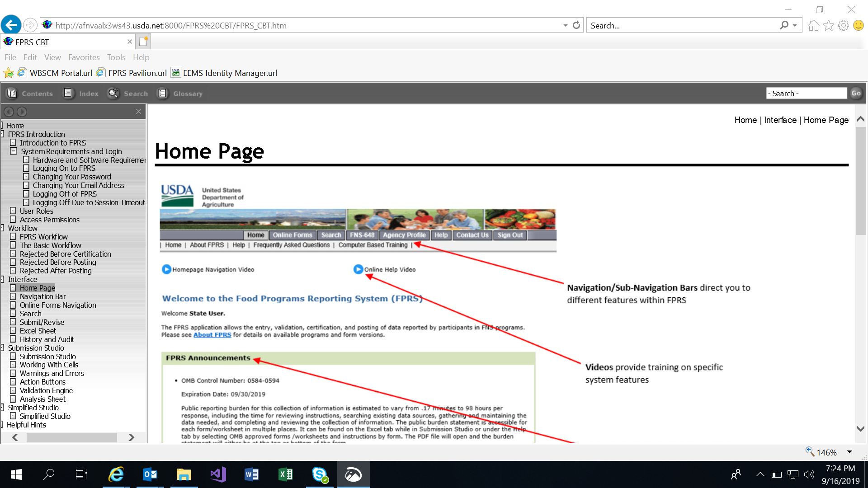
Task: Open the Favorites menu
Action: pyautogui.click(x=84, y=57)
